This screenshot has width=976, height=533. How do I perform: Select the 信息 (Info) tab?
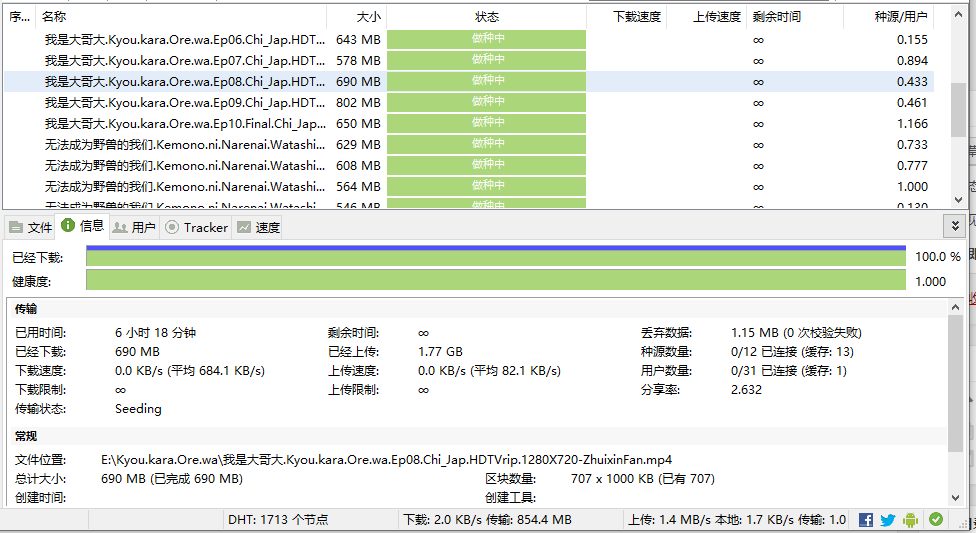[82, 226]
